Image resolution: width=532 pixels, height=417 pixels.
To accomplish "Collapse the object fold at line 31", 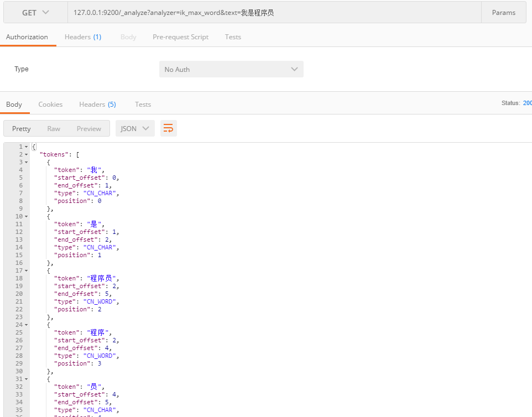I will [26, 379].
